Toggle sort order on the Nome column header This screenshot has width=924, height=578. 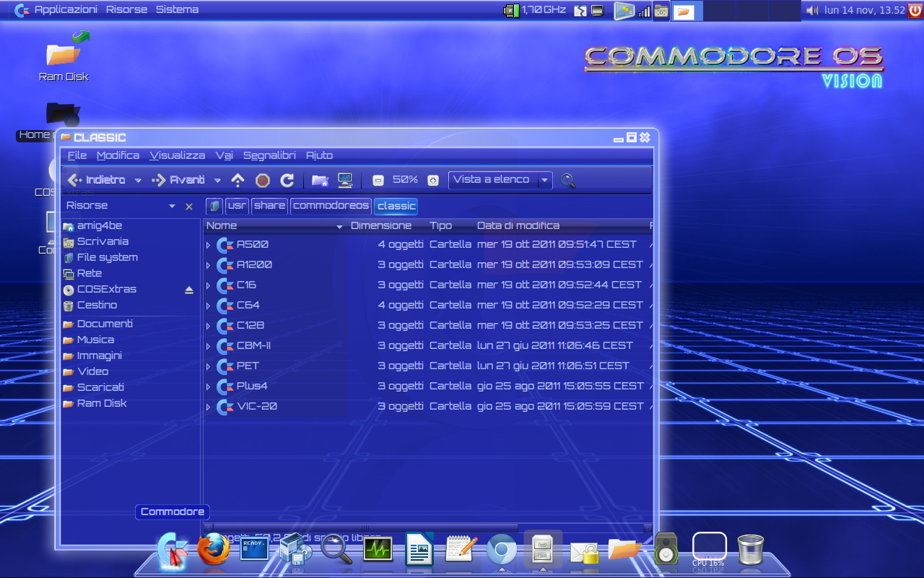(x=221, y=225)
